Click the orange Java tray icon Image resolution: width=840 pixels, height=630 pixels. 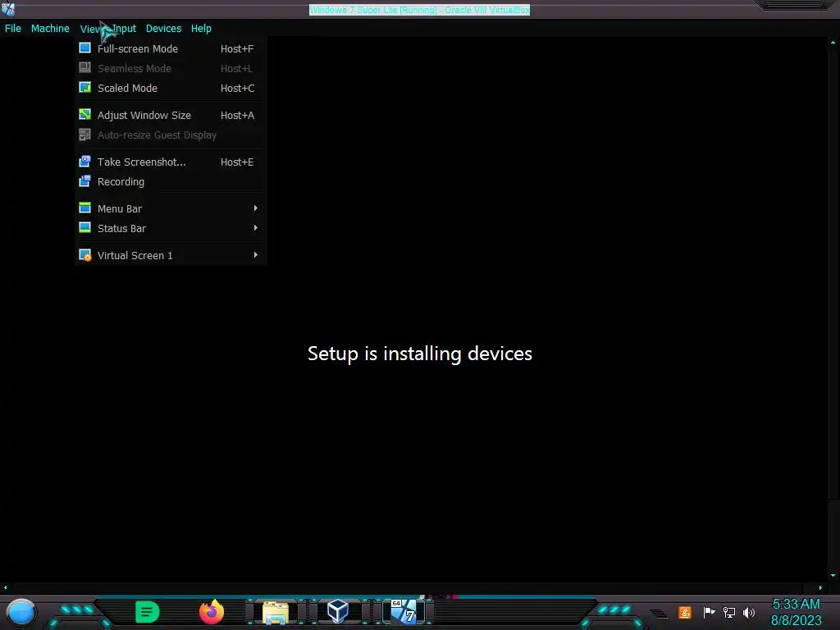pyautogui.click(x=684, y=612)
